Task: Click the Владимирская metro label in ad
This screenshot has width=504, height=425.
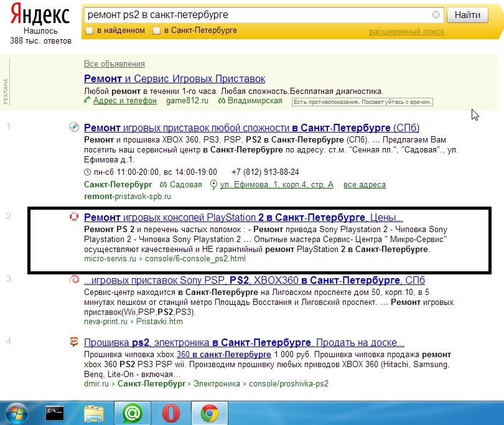Action: coord(255,101)
